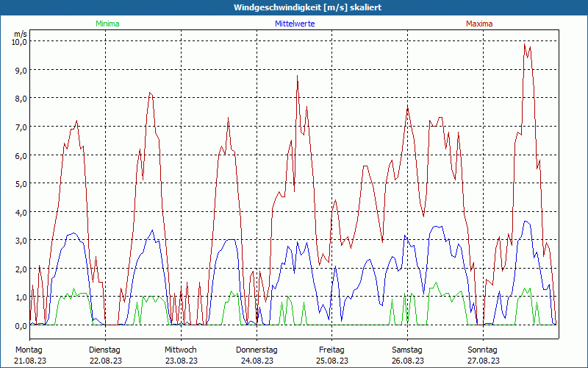This screenshot has width=588, height=368.
Task: Click the date 21.08.23
Action: 30,361
